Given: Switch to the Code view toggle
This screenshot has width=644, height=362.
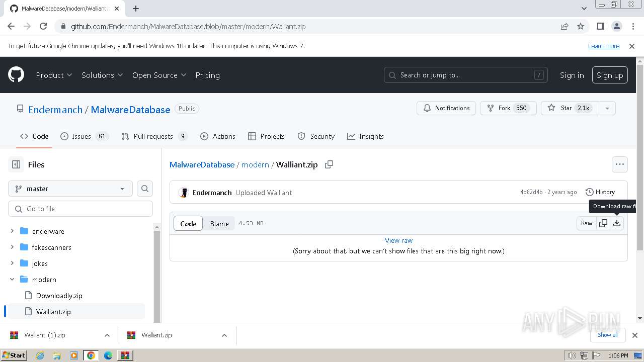Looking at the screenshot, I should coord(188,224).
